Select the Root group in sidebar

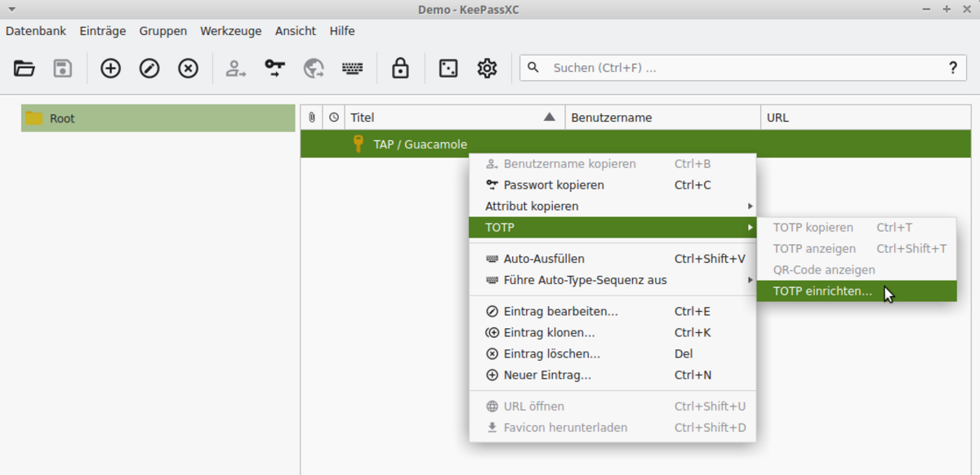[158, 118]
